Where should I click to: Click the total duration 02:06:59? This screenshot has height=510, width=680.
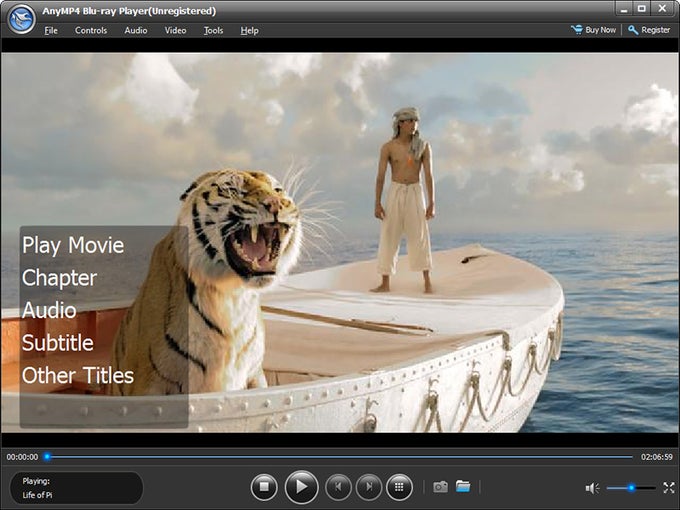coord(657,457)
